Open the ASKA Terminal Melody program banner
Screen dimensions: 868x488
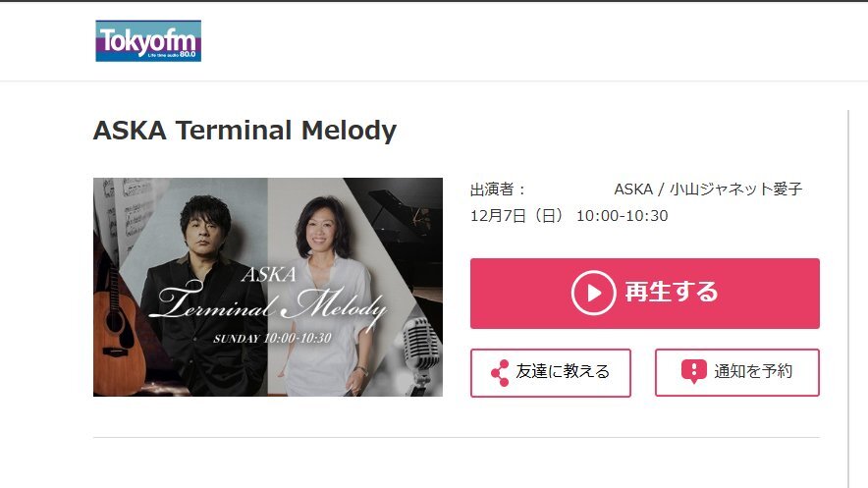[x=268, y=287]
